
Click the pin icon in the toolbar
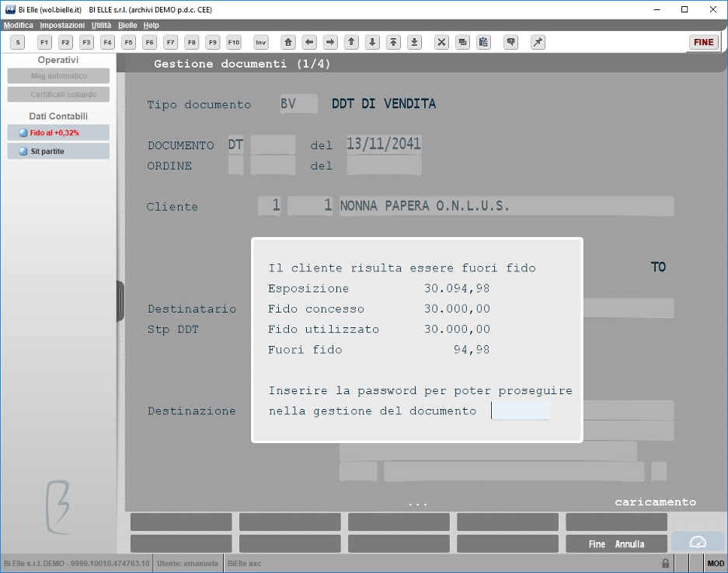click(x=538, y=42)
